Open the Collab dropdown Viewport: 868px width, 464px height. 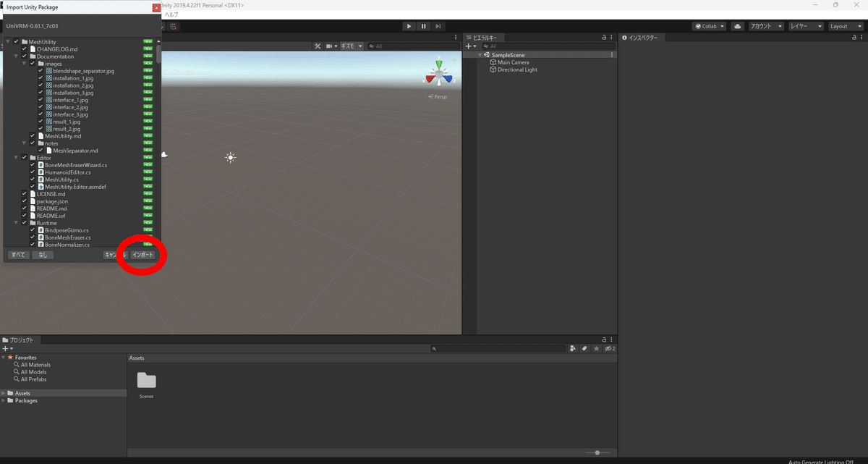(x=710, y=26)
